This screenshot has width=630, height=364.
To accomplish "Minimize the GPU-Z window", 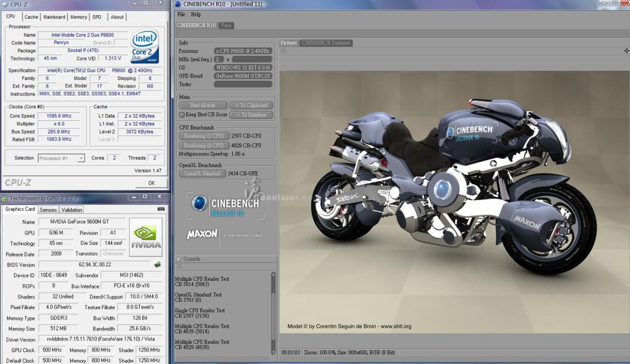I will 134,196.
